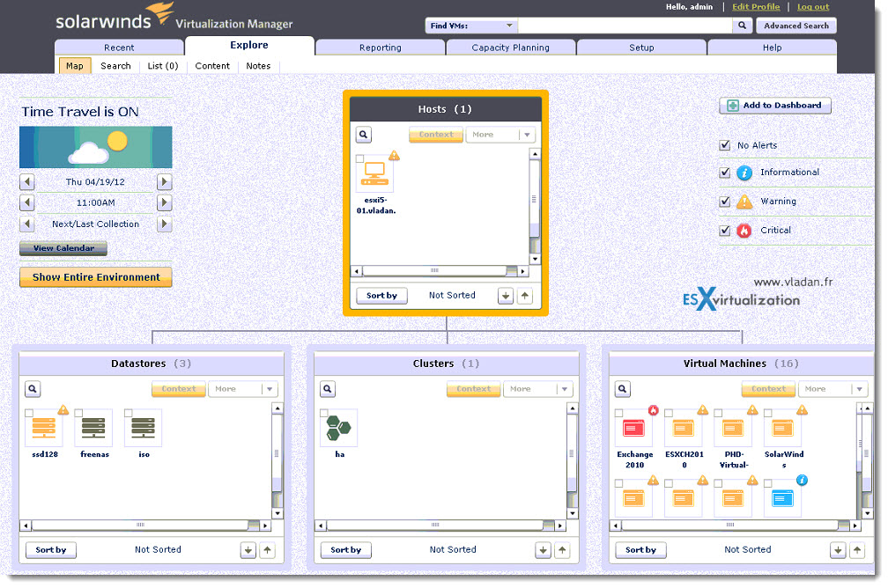
Task: Sort Hosts descending with down arrow
Action: coord(506,296)
